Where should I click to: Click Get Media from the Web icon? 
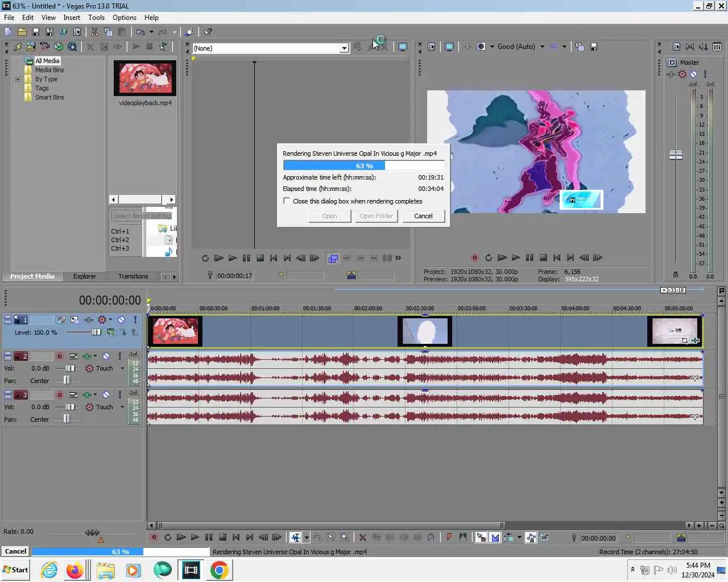59,47
